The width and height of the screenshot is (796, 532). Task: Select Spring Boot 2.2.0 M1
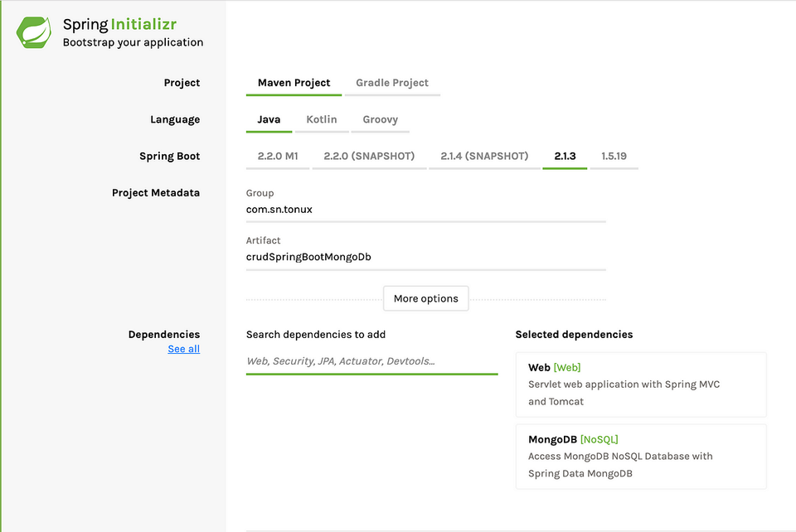(277, 156)
